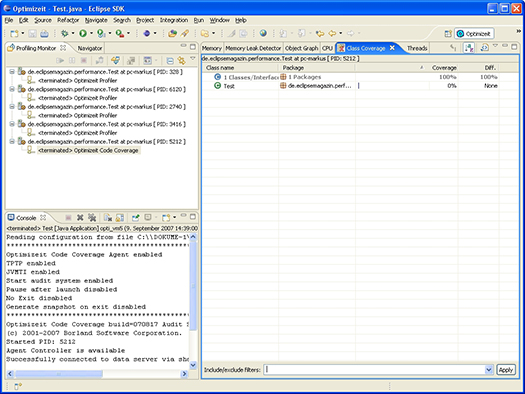
Task: Open the Profiling Monitor view menu triangle
Action: pyautogui.click(x=193, y=59)
